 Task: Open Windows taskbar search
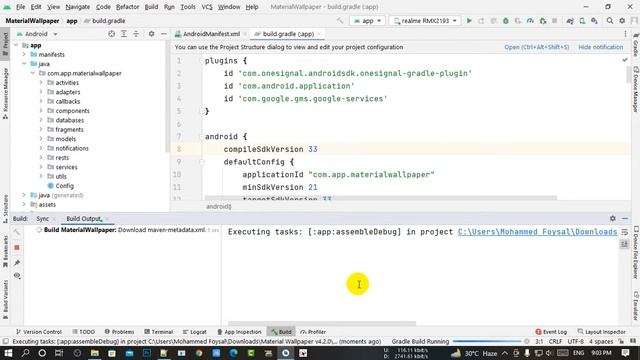pyautogui.click(x=25, y=353)
